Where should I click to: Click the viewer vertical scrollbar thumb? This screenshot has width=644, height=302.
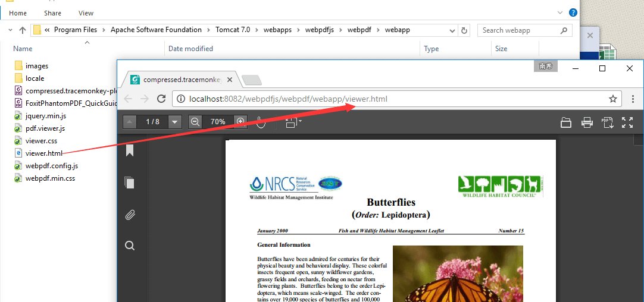(639, 140)
